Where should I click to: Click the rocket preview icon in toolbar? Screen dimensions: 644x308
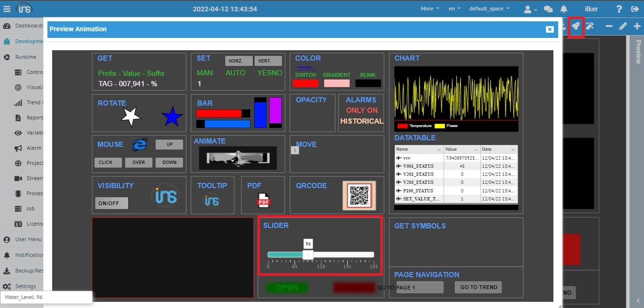click(576, 26)
